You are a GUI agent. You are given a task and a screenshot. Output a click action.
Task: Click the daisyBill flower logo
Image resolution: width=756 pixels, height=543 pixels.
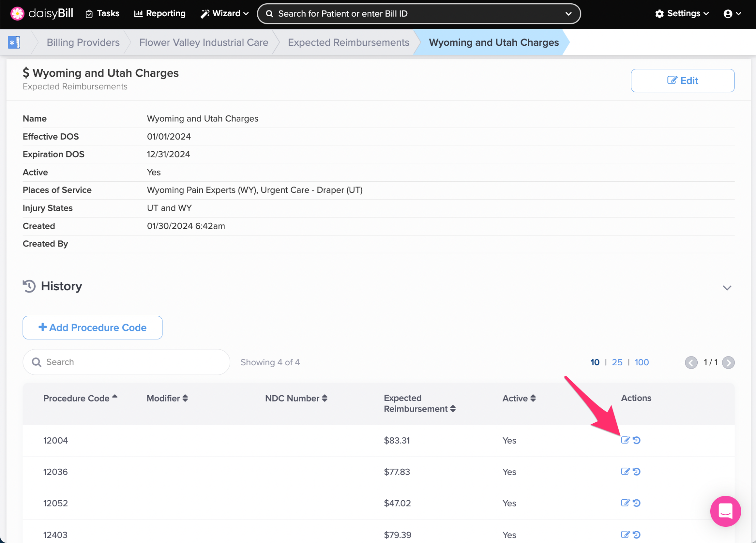[x=17, y=13]
